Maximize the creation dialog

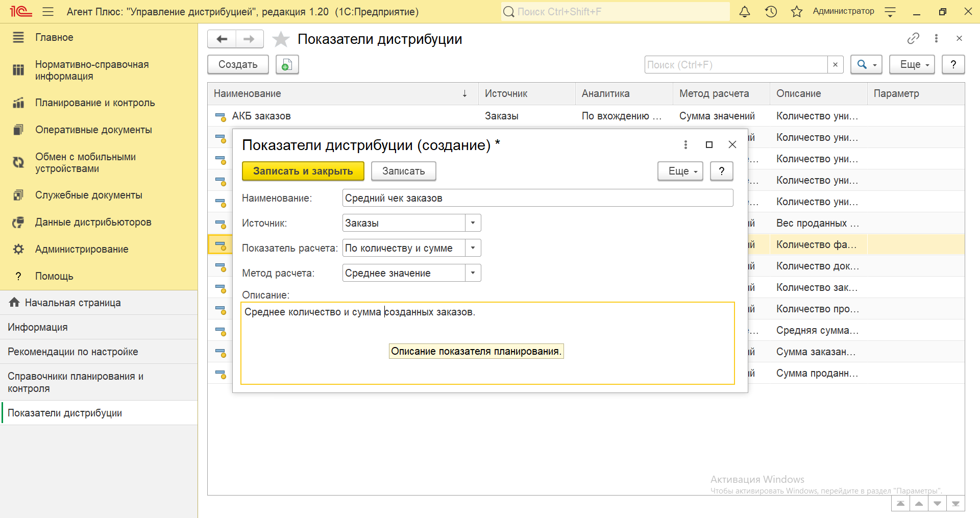coord(709,145)
